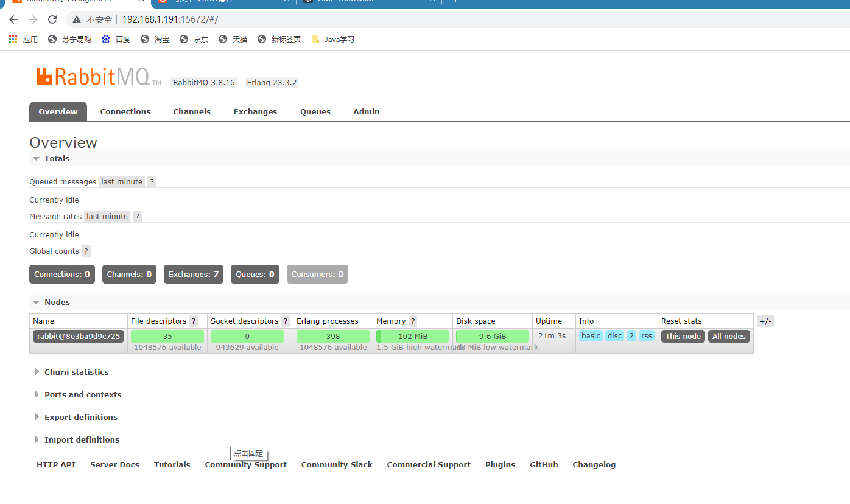Click the rss info tag
The image size is (850, 504).
tap(647, 336)
